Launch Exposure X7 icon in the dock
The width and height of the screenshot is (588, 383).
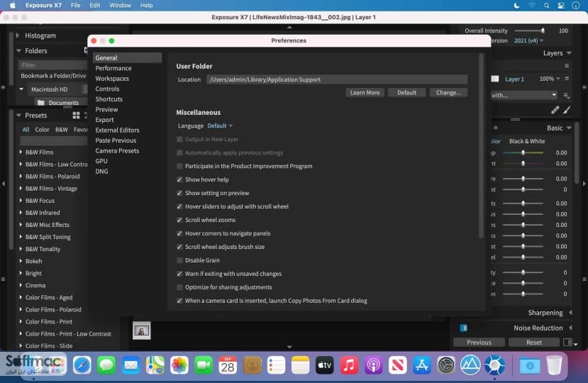tap(494, 365)
